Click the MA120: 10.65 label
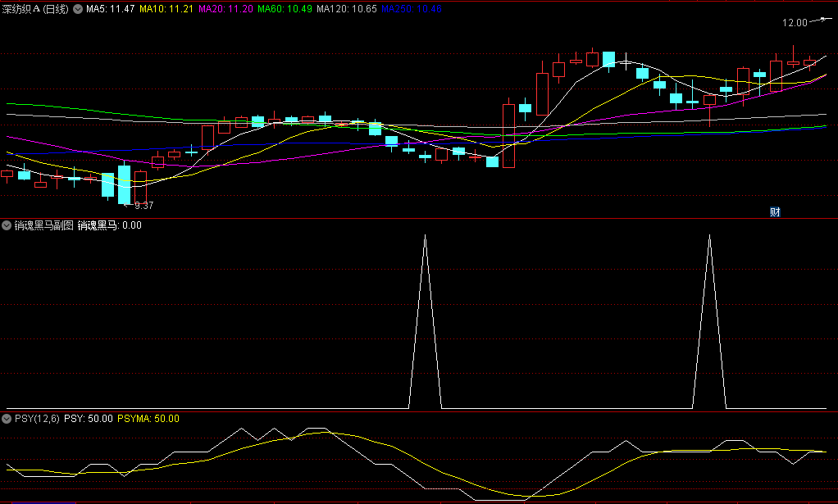838x504 pixels. point(347,9)
